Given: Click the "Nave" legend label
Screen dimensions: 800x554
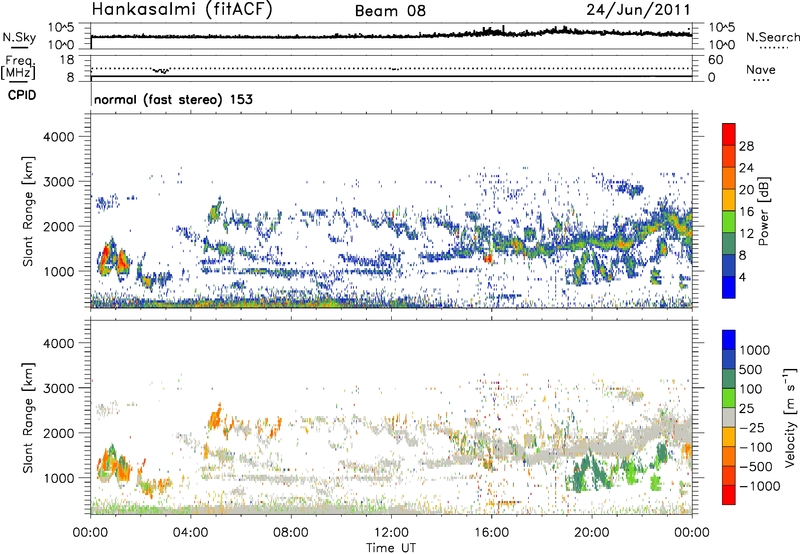Looking at the screenshot, I should [x=761, y=69].
